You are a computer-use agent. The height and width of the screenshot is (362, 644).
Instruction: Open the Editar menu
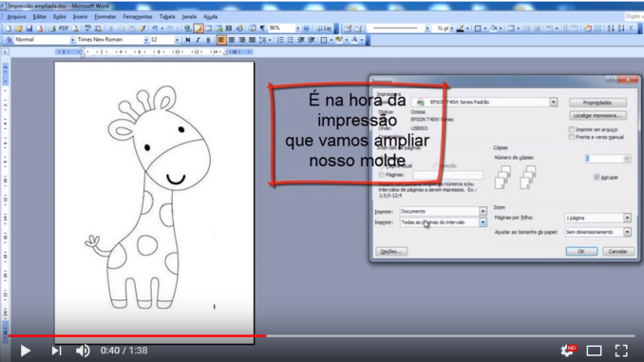40,17
